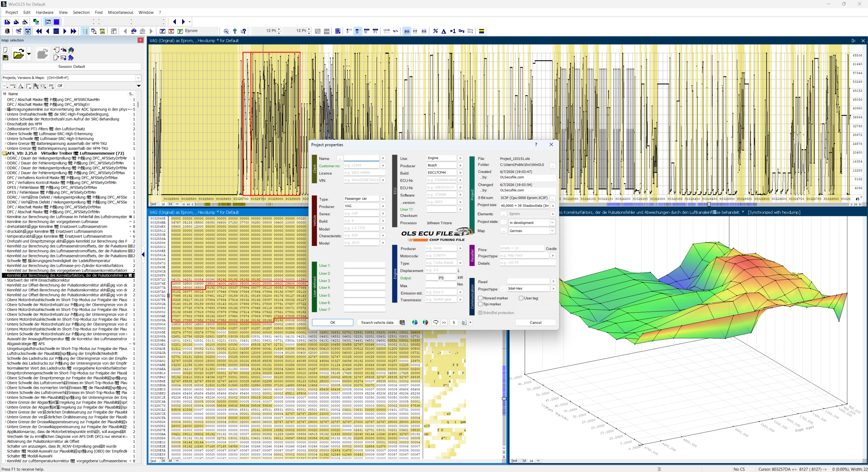Click the save floppy icon in Map selection
The height and width of the screenshot is (472, 868).
click(5, 58)
